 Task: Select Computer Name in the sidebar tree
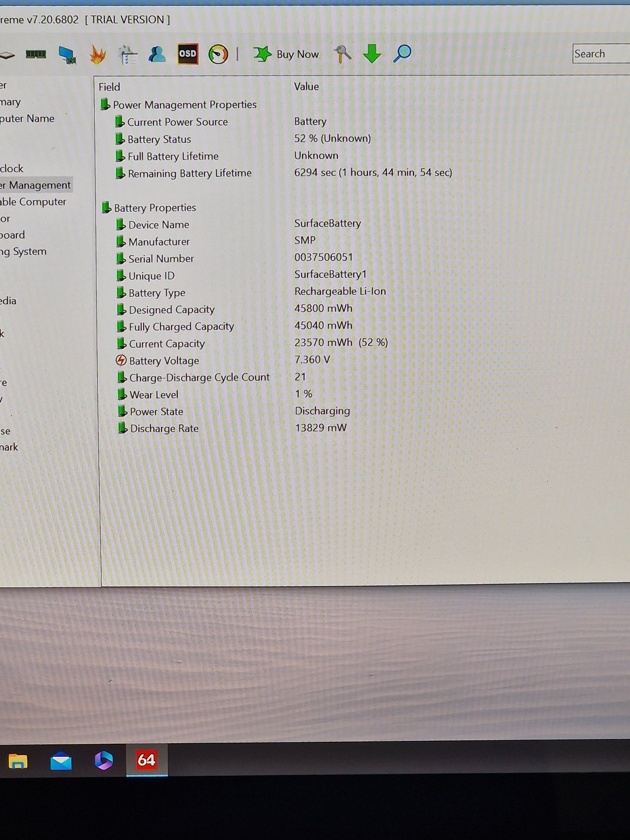coord(27,118)
